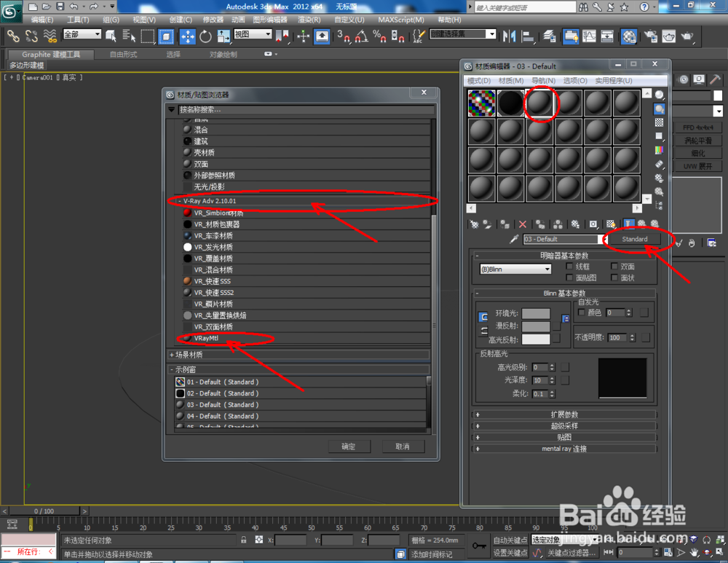The width and height of the screenshot is (728, 563).
Task: Toggle sample type sphere icon in material editor
Action: click(x=660, y=95)
